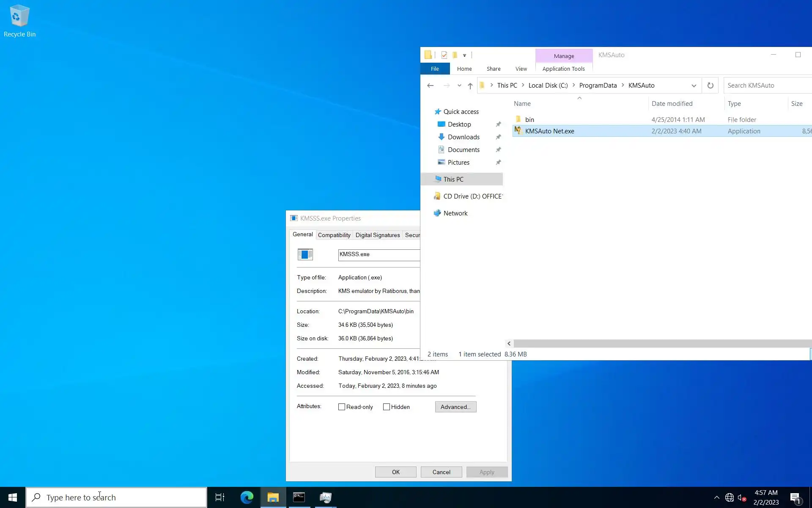
Task: Open the Digital Signatures tab
Action: [377, 235]
